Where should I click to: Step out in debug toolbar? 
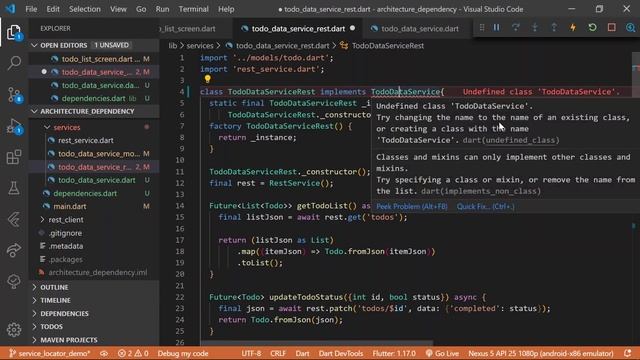[x=554, y=28]
